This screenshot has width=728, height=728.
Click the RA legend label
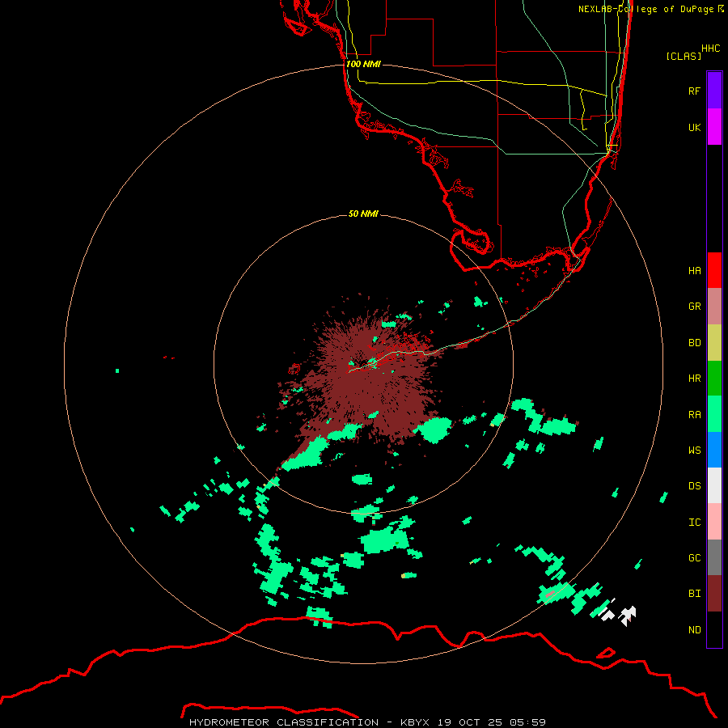[694, 415]
